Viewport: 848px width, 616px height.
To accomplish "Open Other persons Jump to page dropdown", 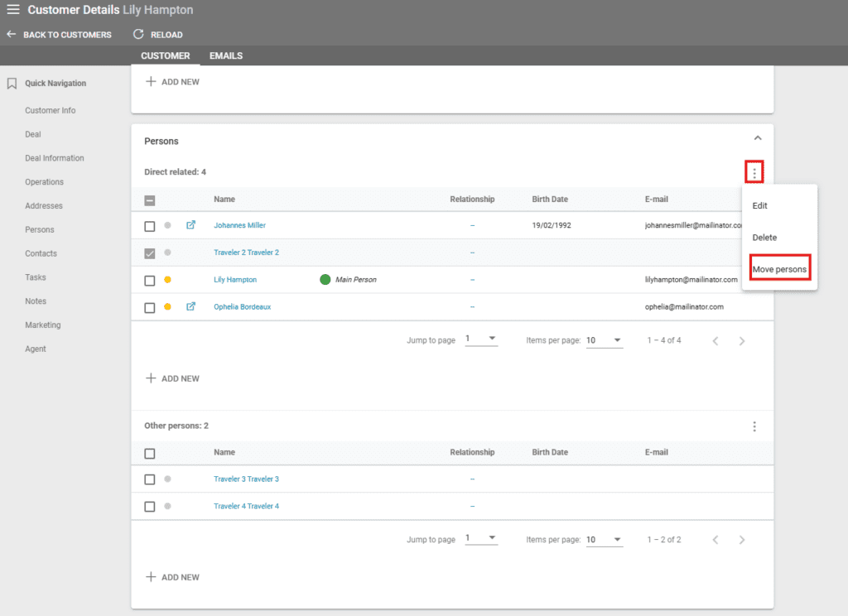I will (481, 539).
